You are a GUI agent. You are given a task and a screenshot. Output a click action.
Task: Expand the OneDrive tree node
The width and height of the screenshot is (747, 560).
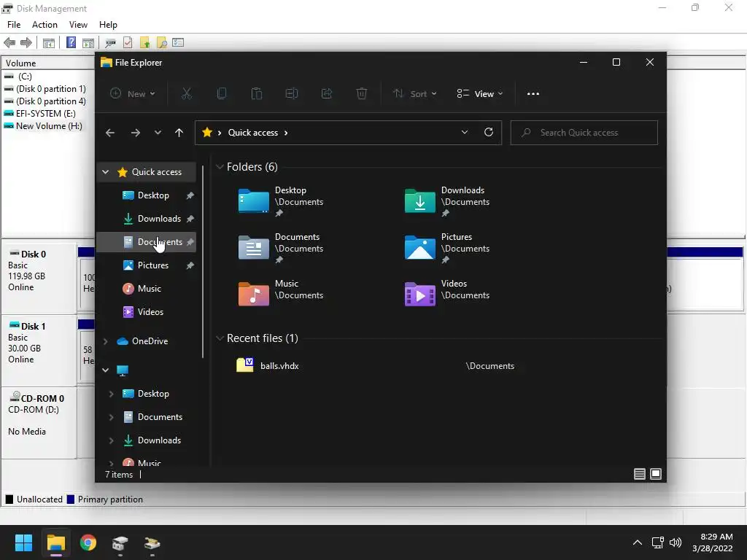pos(105,341)
